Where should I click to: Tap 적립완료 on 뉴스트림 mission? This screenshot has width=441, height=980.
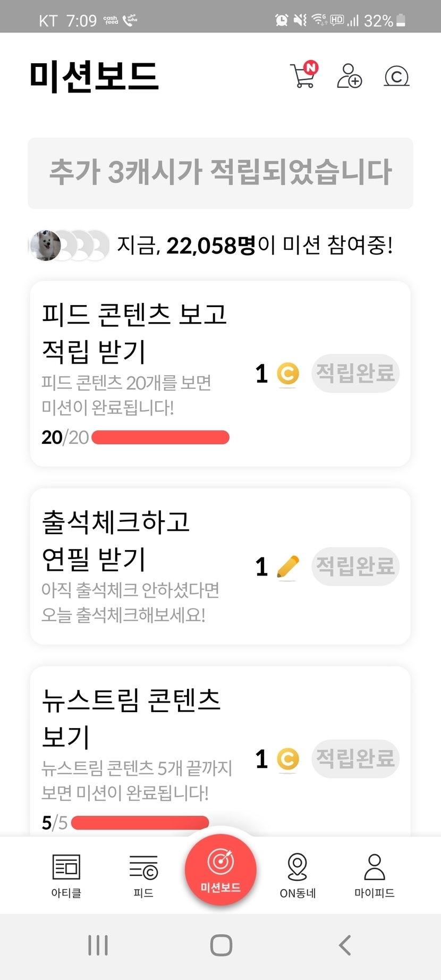coord(355,758)
